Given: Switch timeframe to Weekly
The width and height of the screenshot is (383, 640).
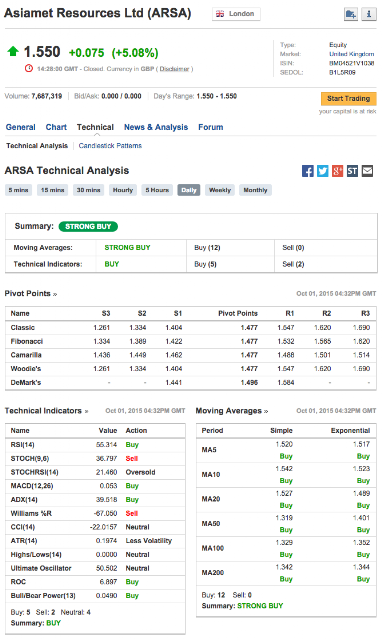Looking at the screenshot, I should click(220, 190).
